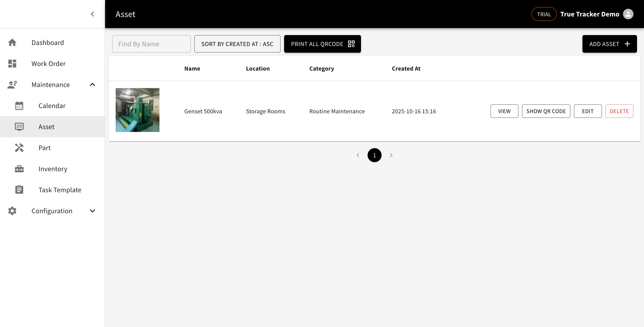Collapse the Maintenance section chevron
The image size is (644, 327).
[92, 85]
